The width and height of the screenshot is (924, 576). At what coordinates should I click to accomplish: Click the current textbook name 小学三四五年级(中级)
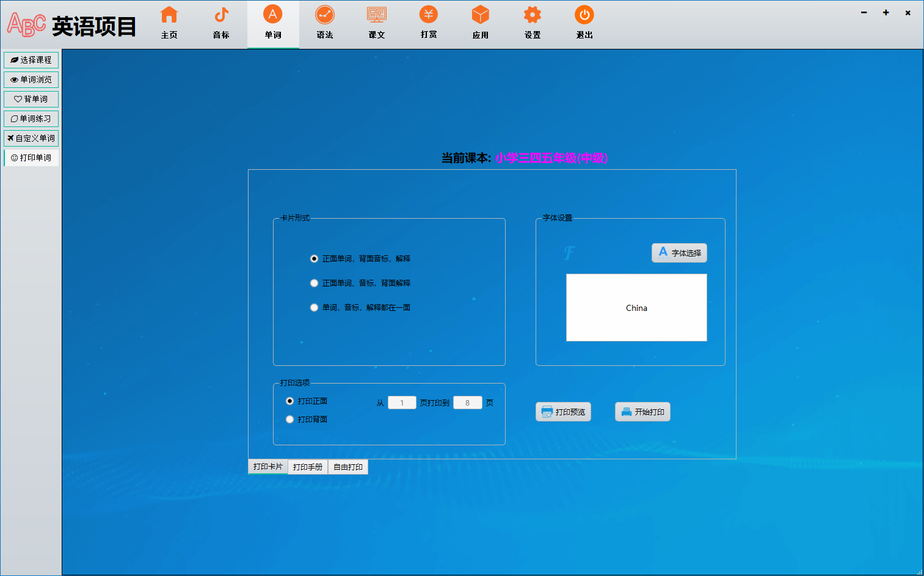coord(551,158)
